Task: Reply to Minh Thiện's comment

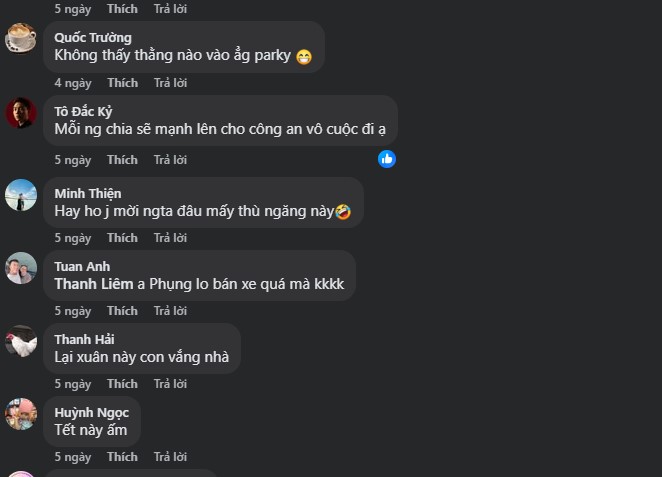Action: coord(170,238)
